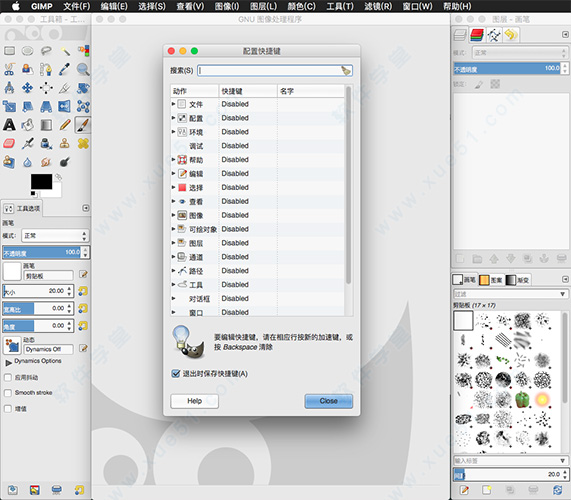The width and height of the screenshot is (571, 500).
Task: Select the Rectangle Select tool
Action: (x=9, y=51)
